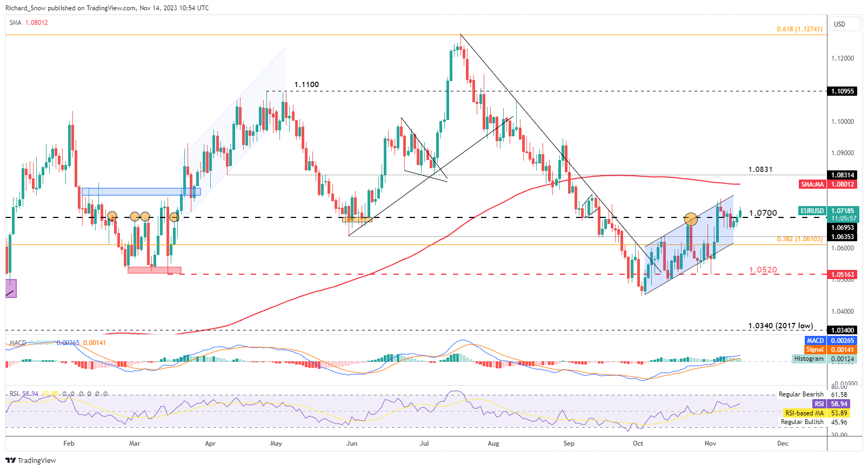Select the red support rectangle near March lows
Viewport: 868px width, 470px height.
pos(155,270)
